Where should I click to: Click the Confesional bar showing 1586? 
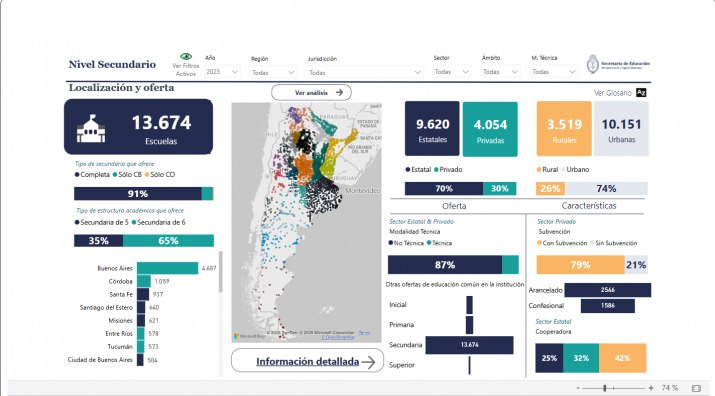607,306
